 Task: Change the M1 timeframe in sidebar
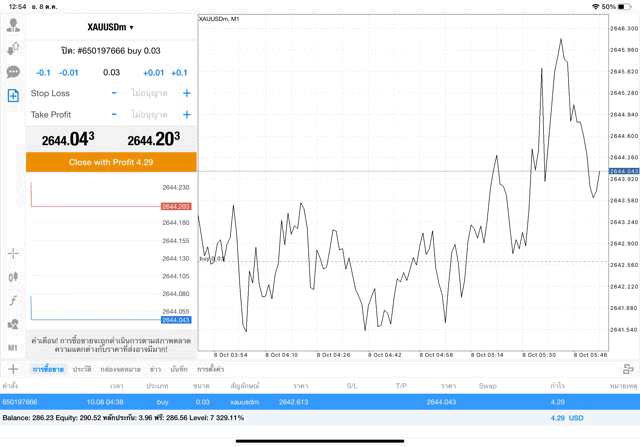coord(13,347)
